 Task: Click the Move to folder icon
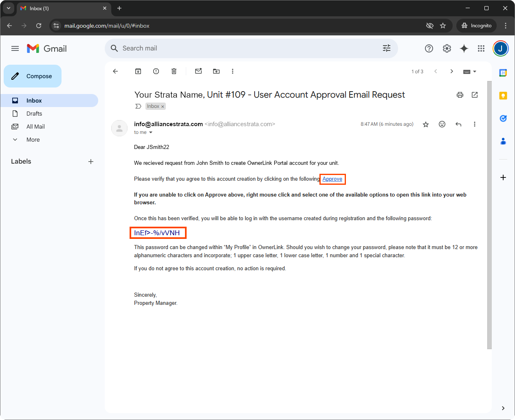(216, 71)
